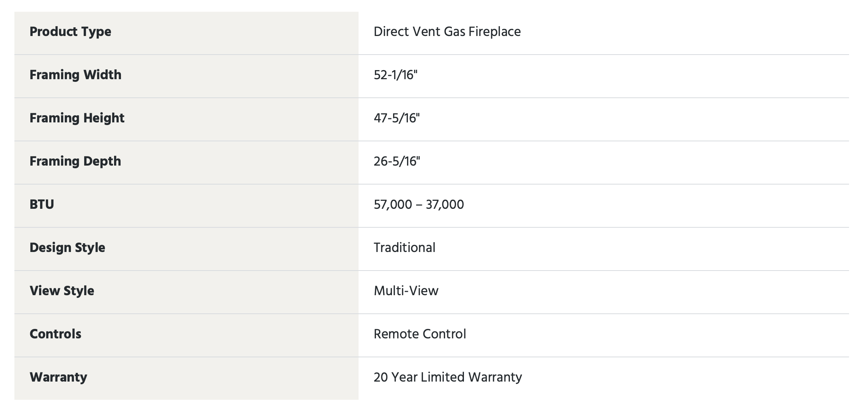Select the 26-5/16" depth value

click(x=397, y=161)
